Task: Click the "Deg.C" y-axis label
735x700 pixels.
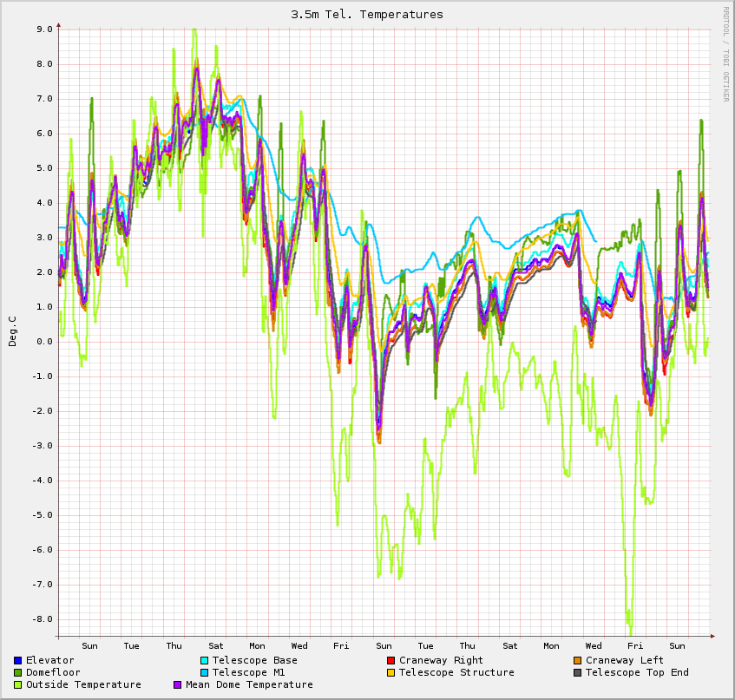Action: click(12, 331)
